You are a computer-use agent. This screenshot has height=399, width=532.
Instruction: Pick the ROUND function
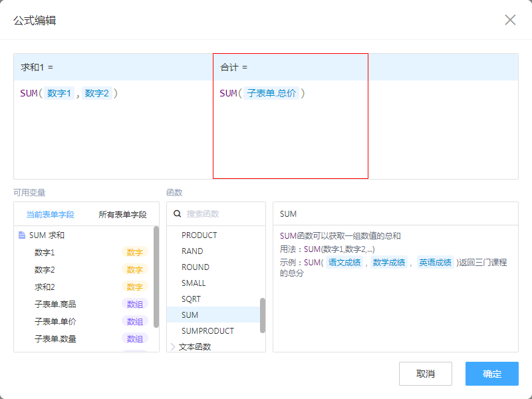195,267
